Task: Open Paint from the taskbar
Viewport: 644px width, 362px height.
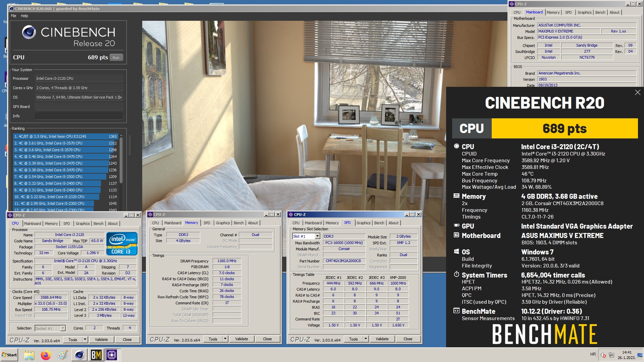Action: tap(63, 355)
